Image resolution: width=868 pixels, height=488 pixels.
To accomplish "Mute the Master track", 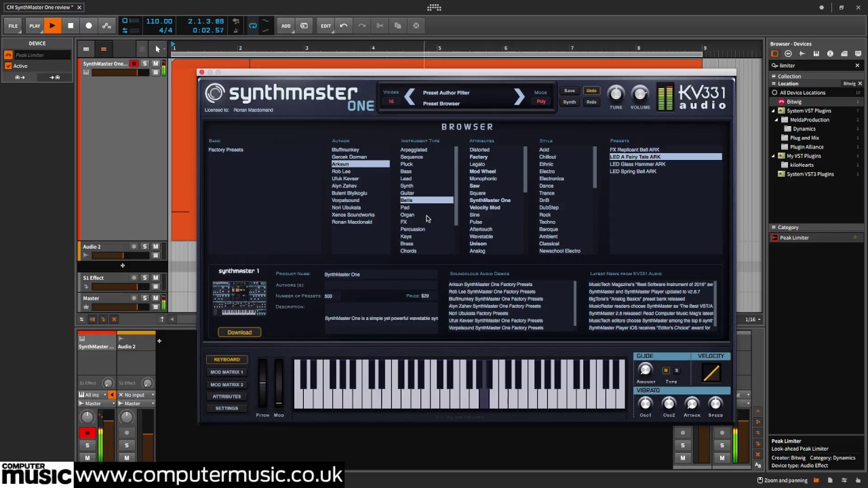I will [155, 298].
